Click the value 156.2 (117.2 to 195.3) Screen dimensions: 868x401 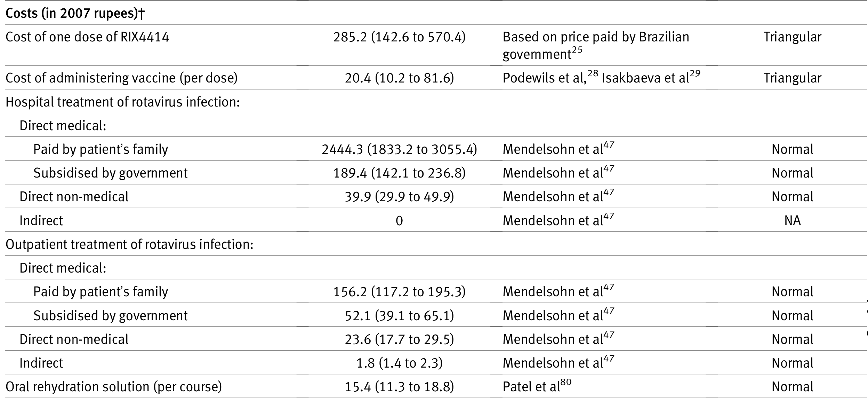399,292
